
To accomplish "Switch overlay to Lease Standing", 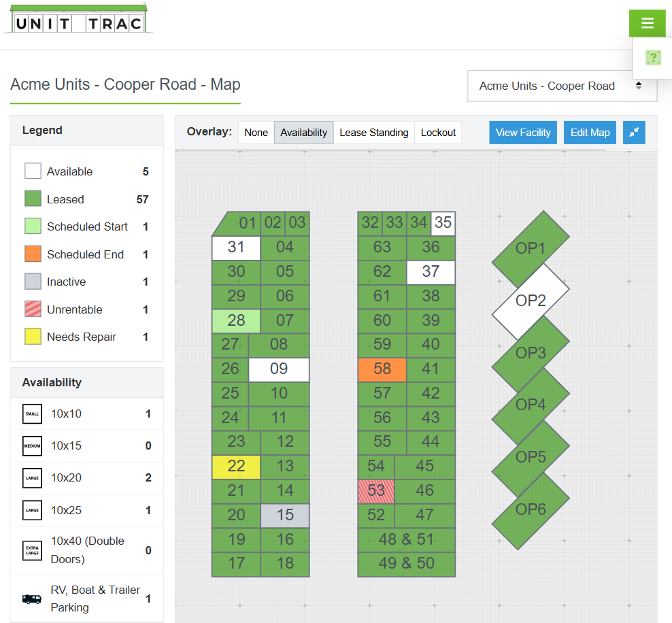I will coord(373,133).
